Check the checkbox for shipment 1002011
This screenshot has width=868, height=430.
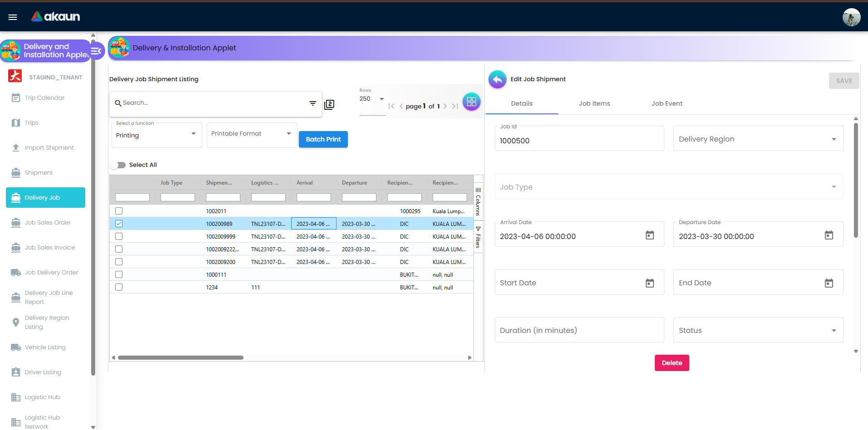[x=118, y=210]
